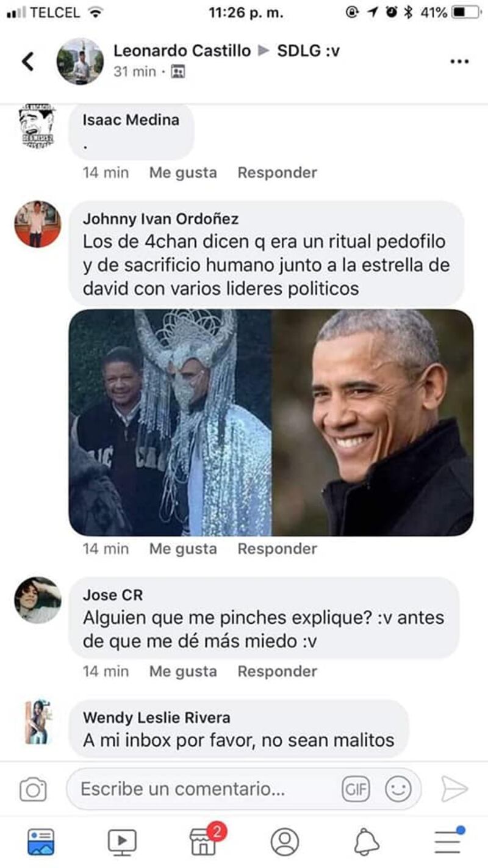Open the notifications bell
488x868 pixels.
coord(366,842)
